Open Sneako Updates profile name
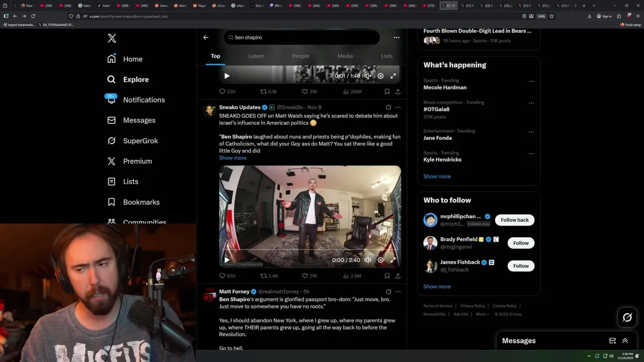Screen dimensions: 644x362 point(239,107)
